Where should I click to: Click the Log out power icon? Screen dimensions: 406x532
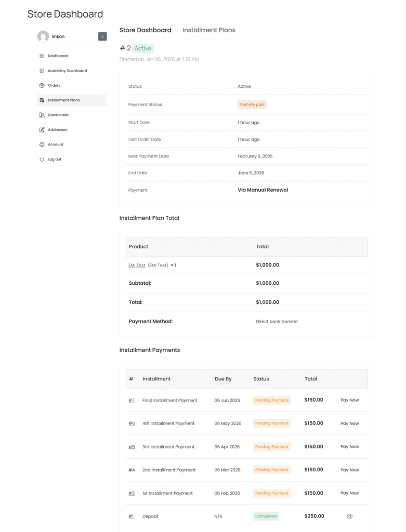coord(42,159)
